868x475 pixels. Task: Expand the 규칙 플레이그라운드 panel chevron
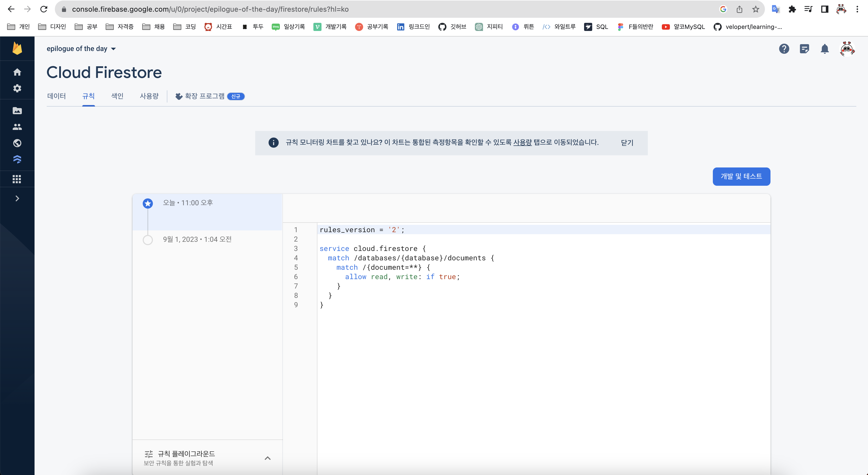click(x=268, y=458)
